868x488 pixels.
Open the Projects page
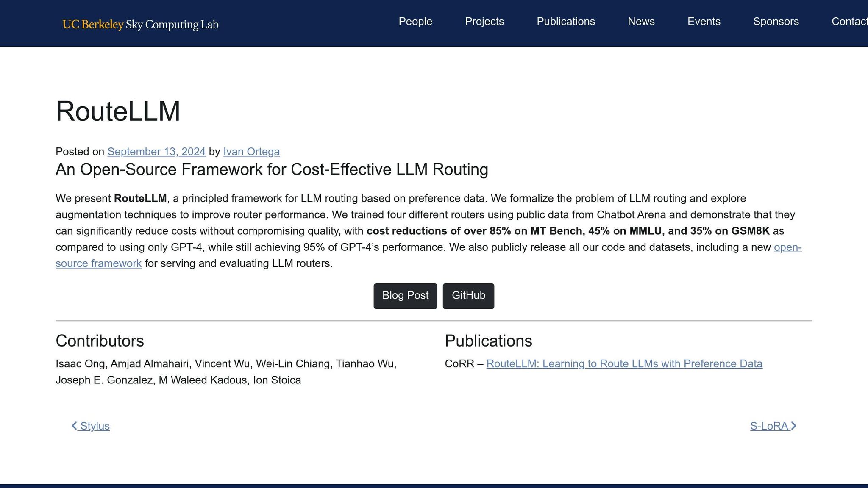(x=484, y=22)
